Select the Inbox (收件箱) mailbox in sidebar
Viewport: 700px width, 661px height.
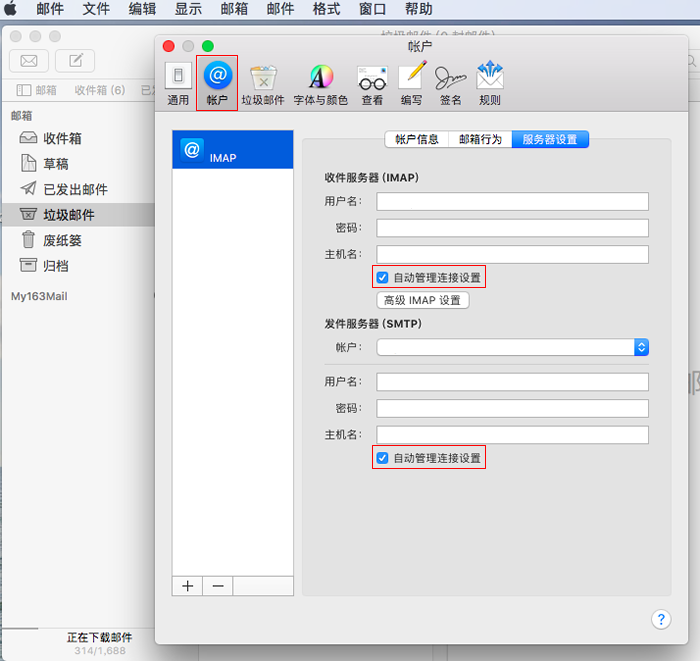point(78,138)
